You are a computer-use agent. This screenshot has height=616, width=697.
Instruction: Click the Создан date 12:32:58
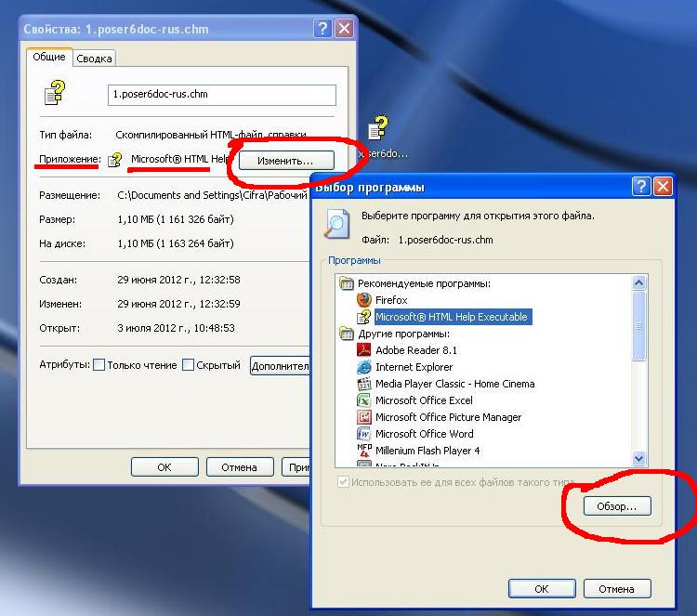pos(178,280)
